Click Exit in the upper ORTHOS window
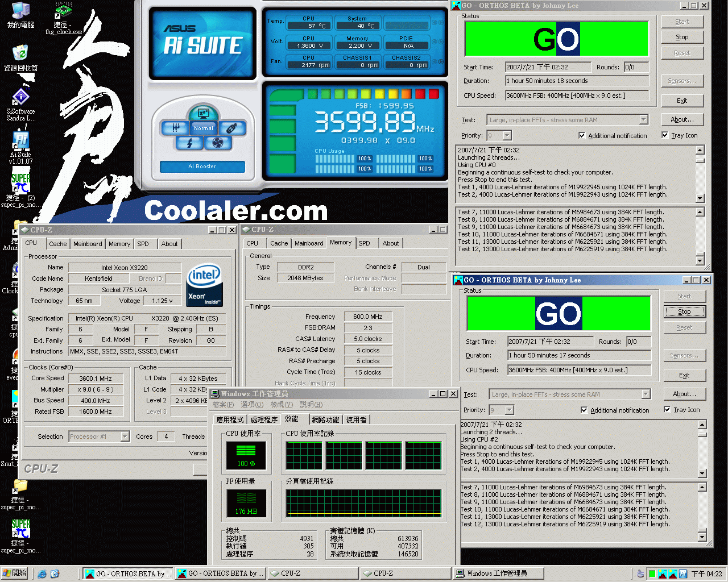Viewport: 728px width, 582px height. click(682, 101)
